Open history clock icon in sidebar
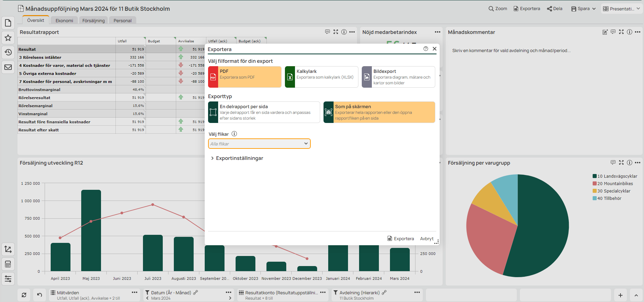 [x=8, y=52]
